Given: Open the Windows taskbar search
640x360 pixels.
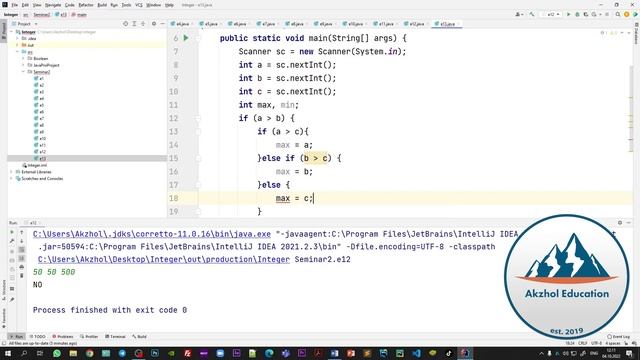Looking at the screenshot, I should 24,353.
